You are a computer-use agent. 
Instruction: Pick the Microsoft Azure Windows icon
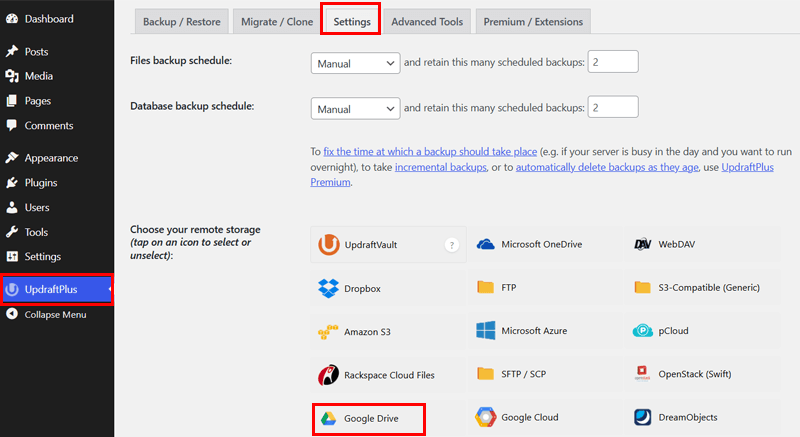tap(485, 330)
